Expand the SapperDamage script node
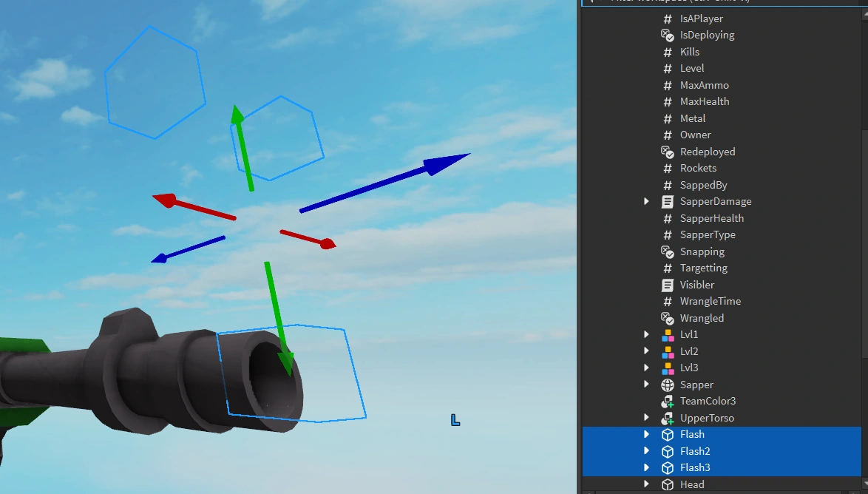This screenshot has height=494, width=868. click(x=646, y=202)
